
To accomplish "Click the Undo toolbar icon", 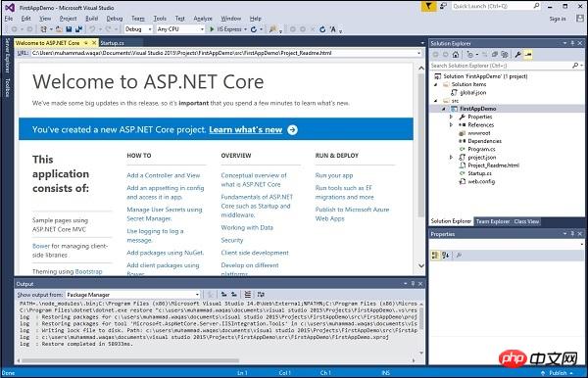I will (92, 29).
